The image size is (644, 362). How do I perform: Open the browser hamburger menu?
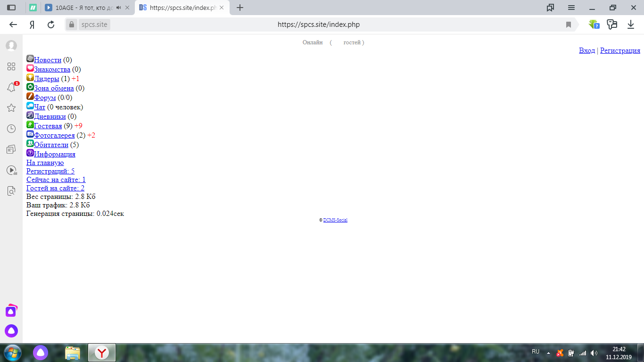point(571,8)
